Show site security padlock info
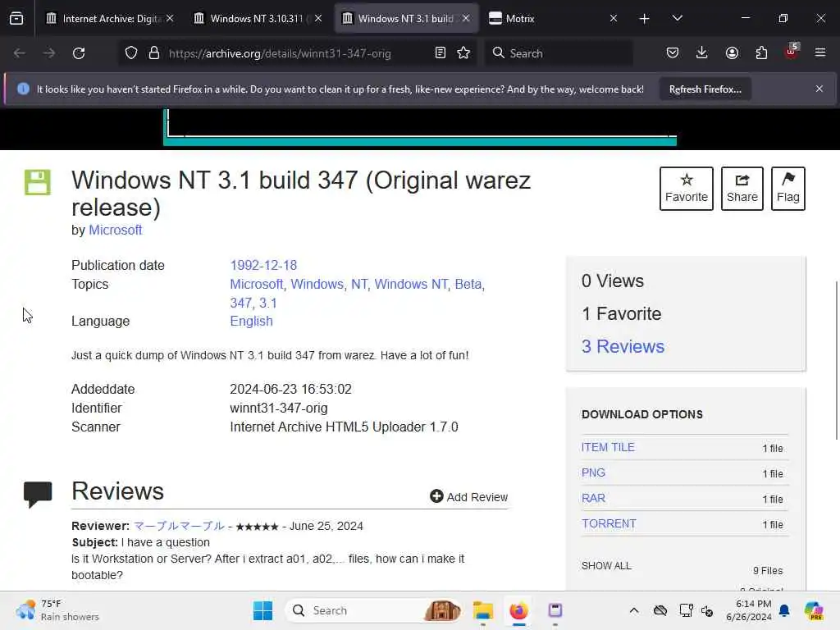 154,53
